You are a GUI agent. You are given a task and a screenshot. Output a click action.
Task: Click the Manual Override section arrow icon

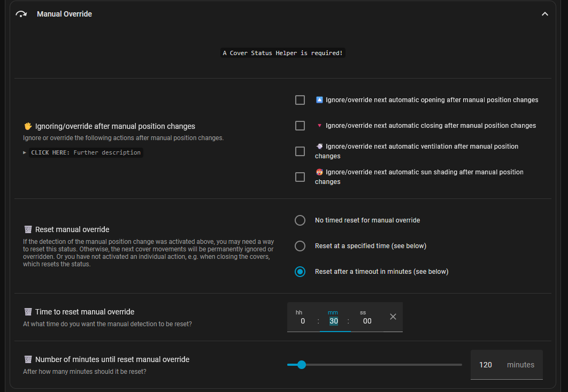(x=21, y=14)
